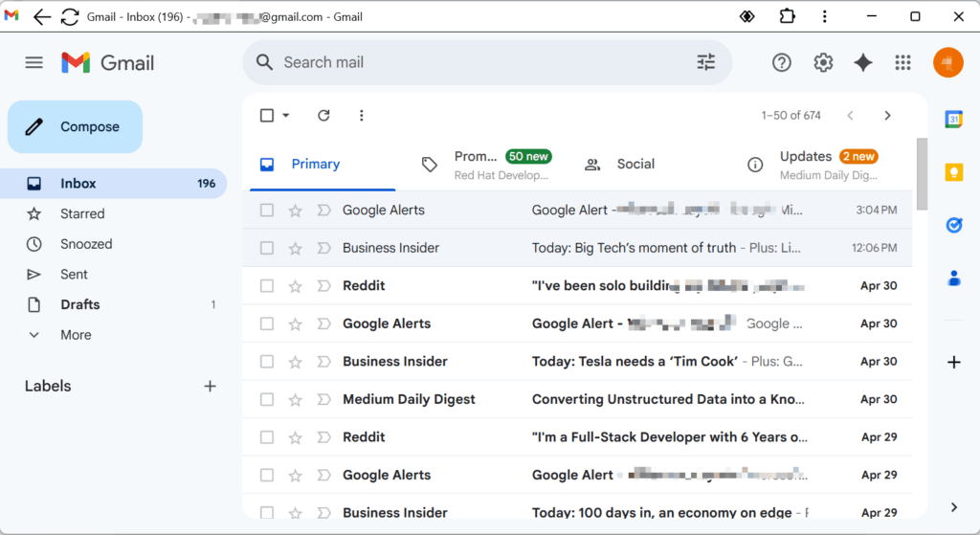The width and height of the screenshot is (980, 535).
Task: Open the extensions puzzle icon
Action: (787, 16)
